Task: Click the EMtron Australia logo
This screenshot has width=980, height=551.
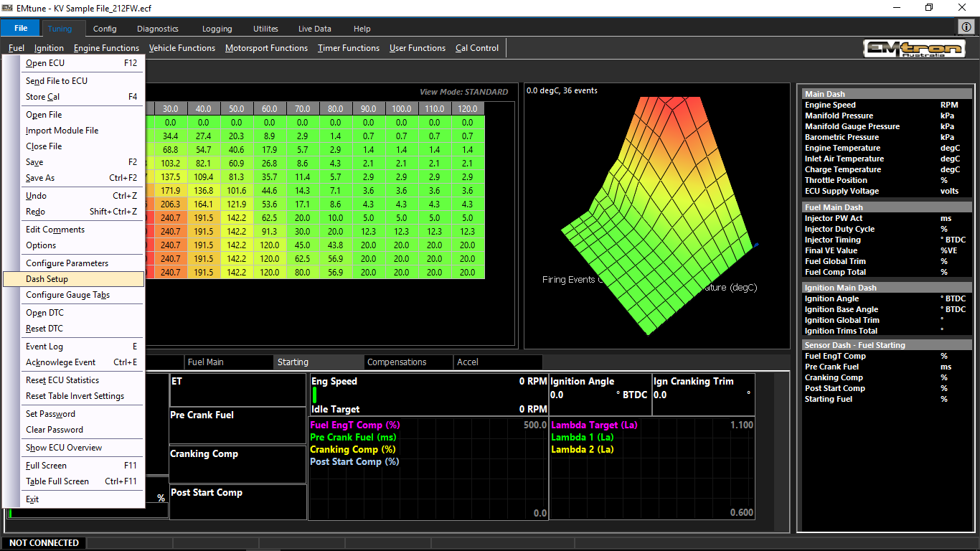Action: [x=913, y=49]
